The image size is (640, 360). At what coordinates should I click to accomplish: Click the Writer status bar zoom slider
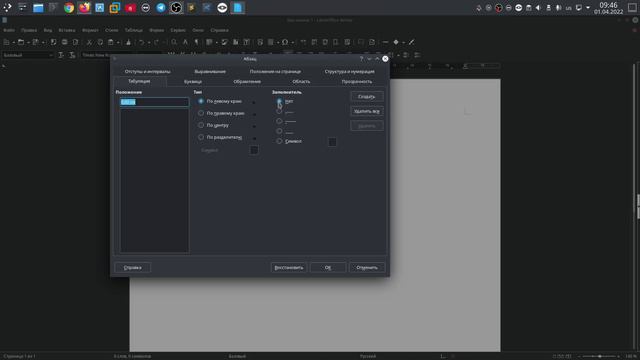click(600, 356)
